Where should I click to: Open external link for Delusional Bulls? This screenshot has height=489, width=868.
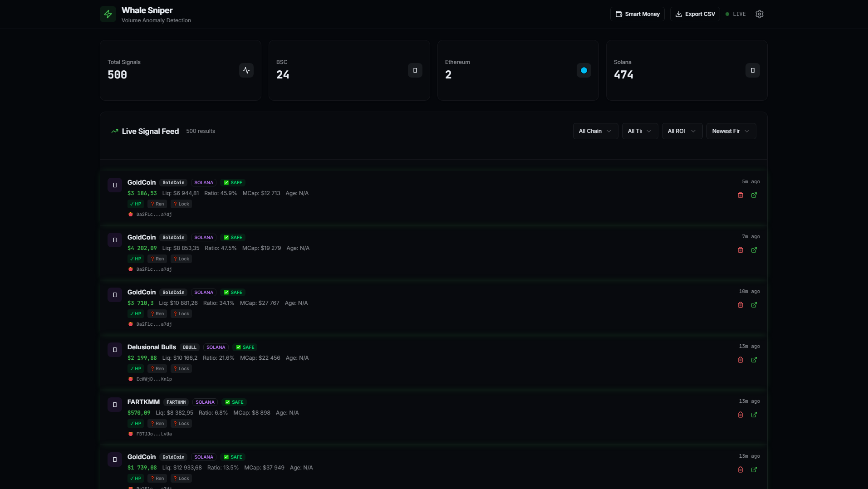tap(754, 360)
